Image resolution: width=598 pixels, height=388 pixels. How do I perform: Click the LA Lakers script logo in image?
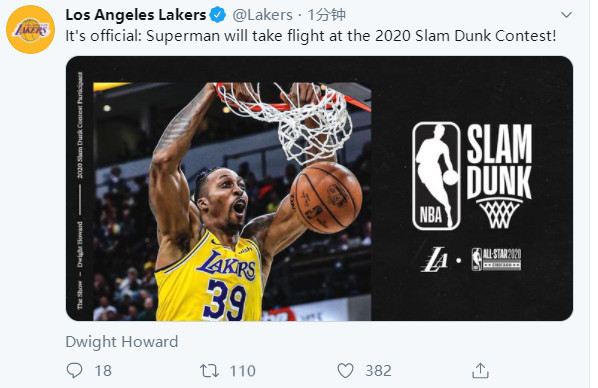434,259
